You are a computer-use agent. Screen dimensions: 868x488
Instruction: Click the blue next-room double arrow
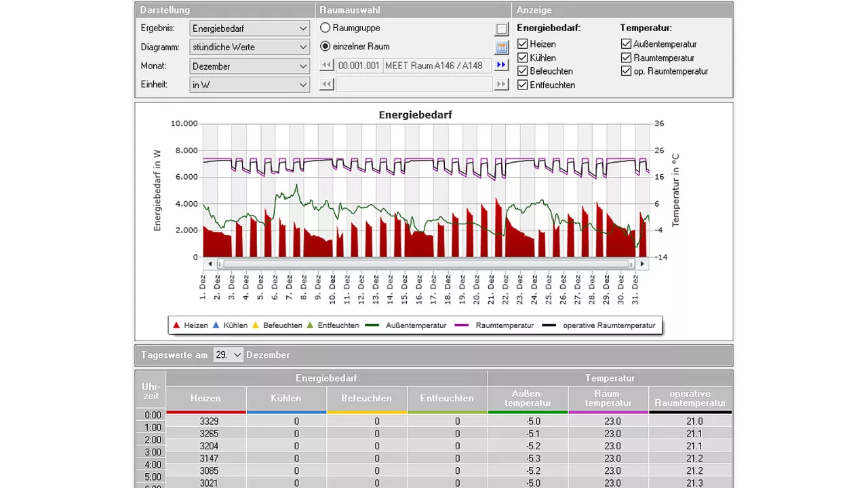point(501,66)
